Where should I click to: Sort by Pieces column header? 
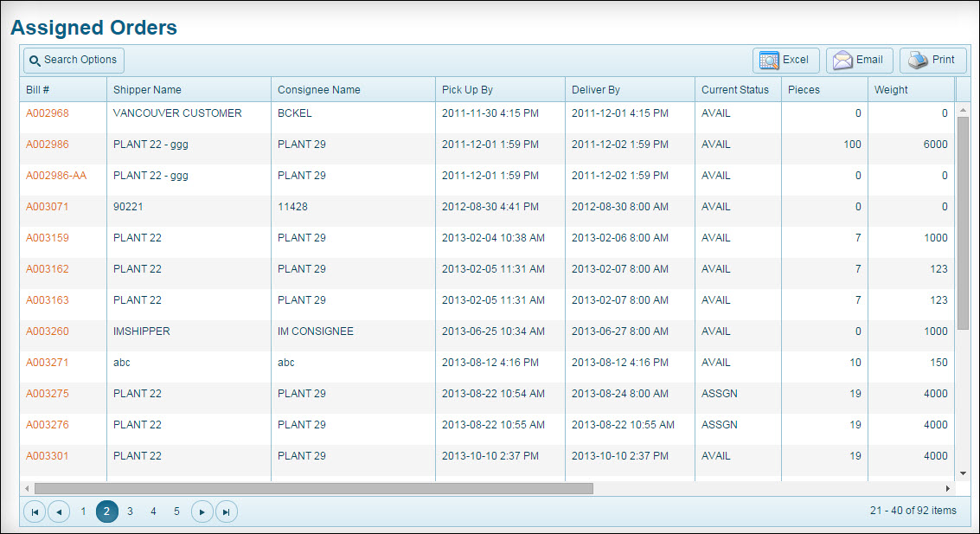(824, 89)
